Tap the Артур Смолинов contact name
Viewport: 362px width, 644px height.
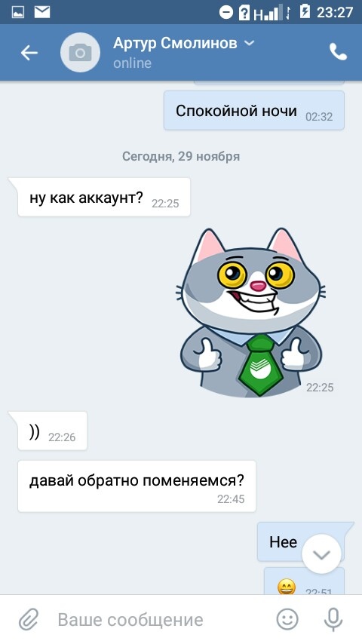(x=175, y=43)
